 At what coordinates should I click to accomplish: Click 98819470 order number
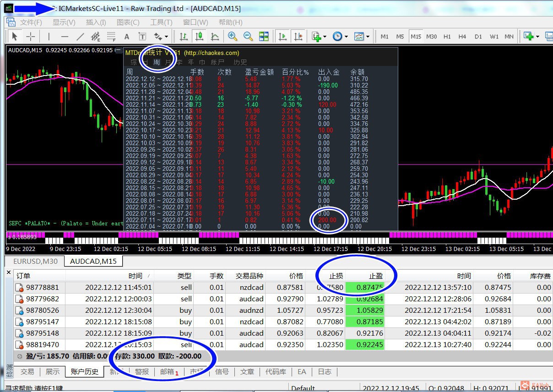[x=43, y=345]
